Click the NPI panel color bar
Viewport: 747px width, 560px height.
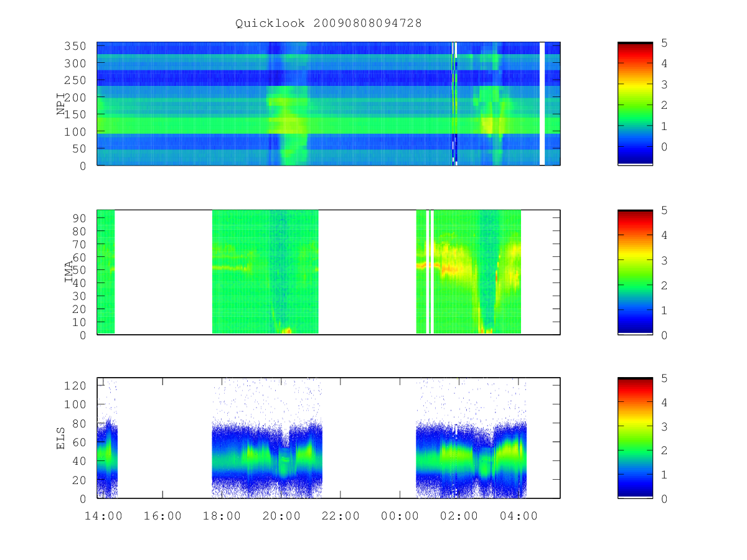(x=635, y=103)
